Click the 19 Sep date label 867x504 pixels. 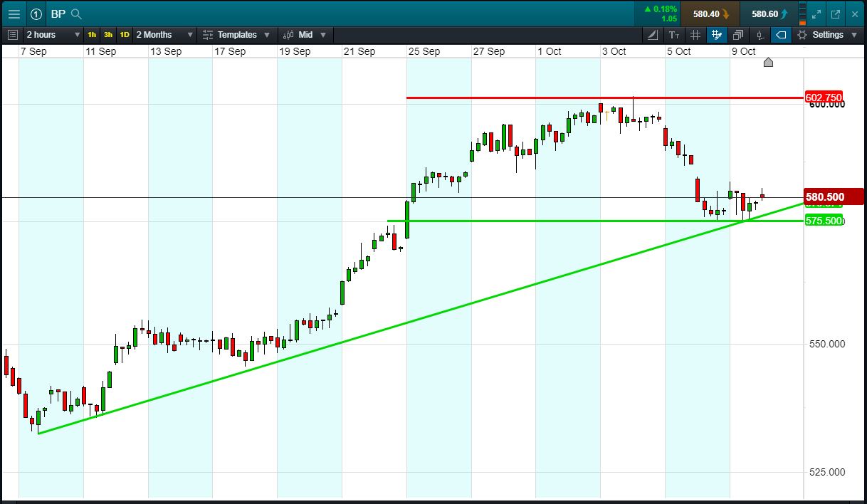coord(295,51)
